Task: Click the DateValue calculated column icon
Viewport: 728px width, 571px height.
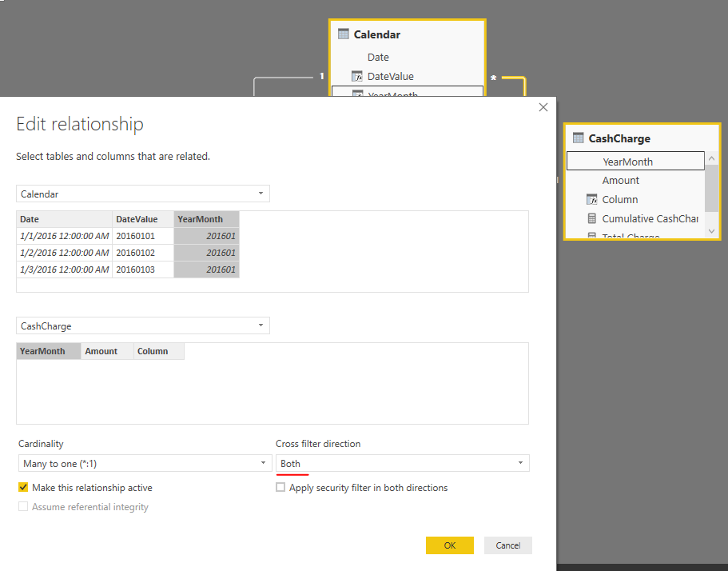Action: (357, 76)
